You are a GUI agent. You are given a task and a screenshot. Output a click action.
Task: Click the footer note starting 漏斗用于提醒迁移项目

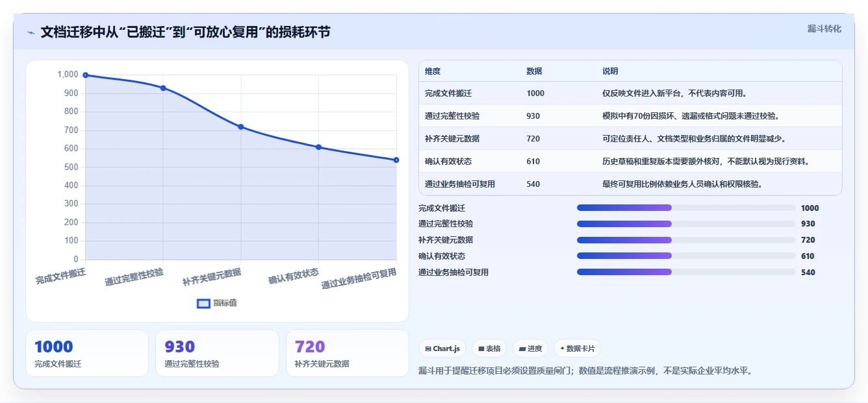(x=585, y=371)
